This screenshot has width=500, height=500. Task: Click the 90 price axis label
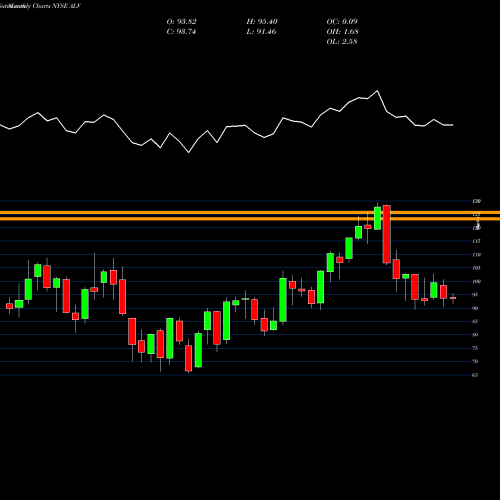click(x=476, y=308)
